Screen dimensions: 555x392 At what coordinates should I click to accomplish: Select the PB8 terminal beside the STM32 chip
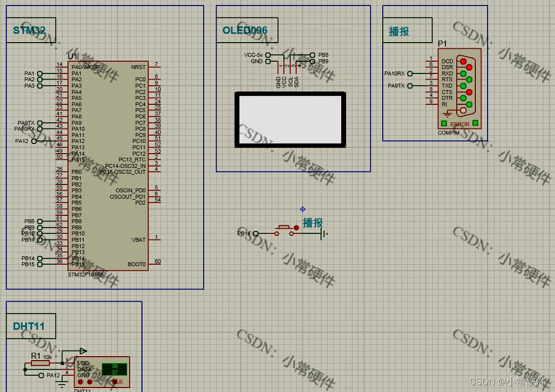[40, 222]
